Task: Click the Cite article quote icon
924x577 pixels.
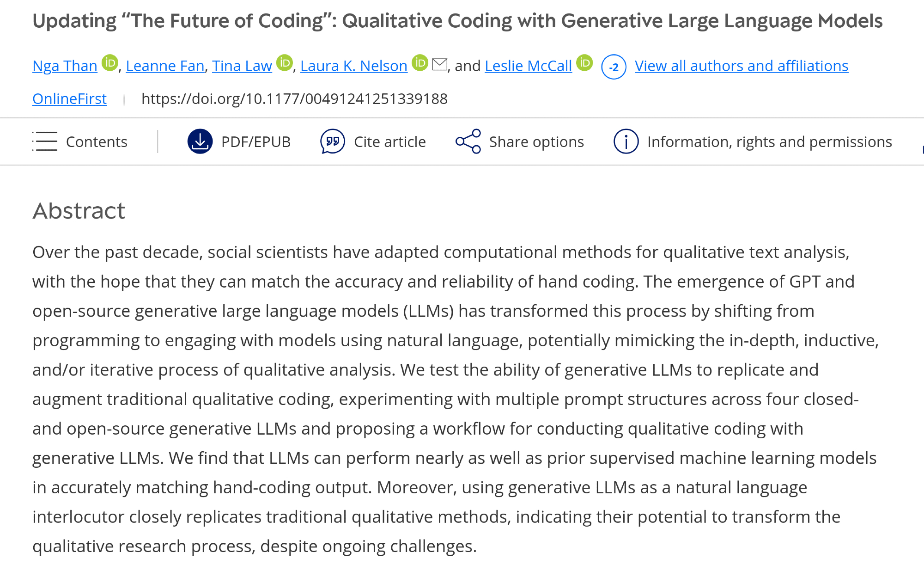Action: [333, 141]
